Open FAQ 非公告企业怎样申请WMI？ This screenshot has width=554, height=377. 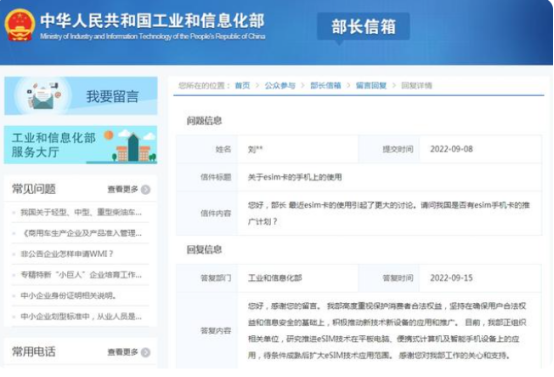(x=67, y=254)
